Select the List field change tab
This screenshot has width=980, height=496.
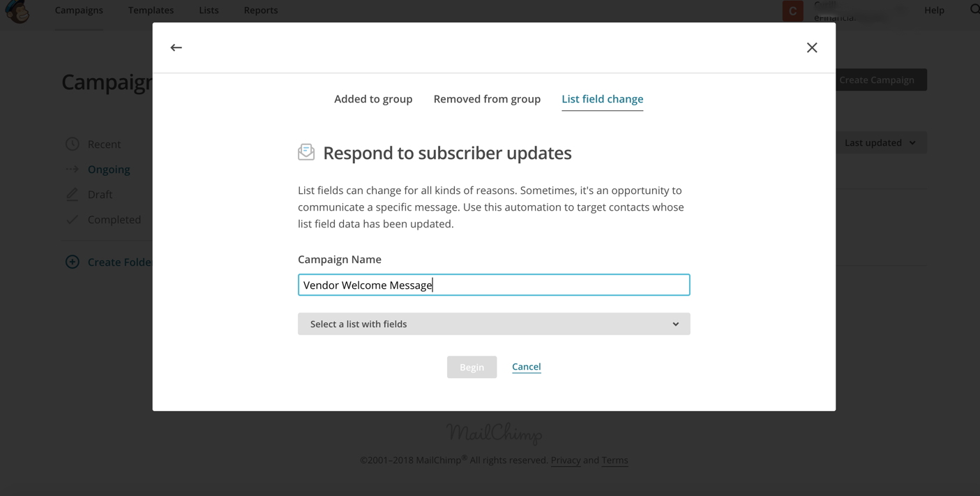[x=603, y=99]
